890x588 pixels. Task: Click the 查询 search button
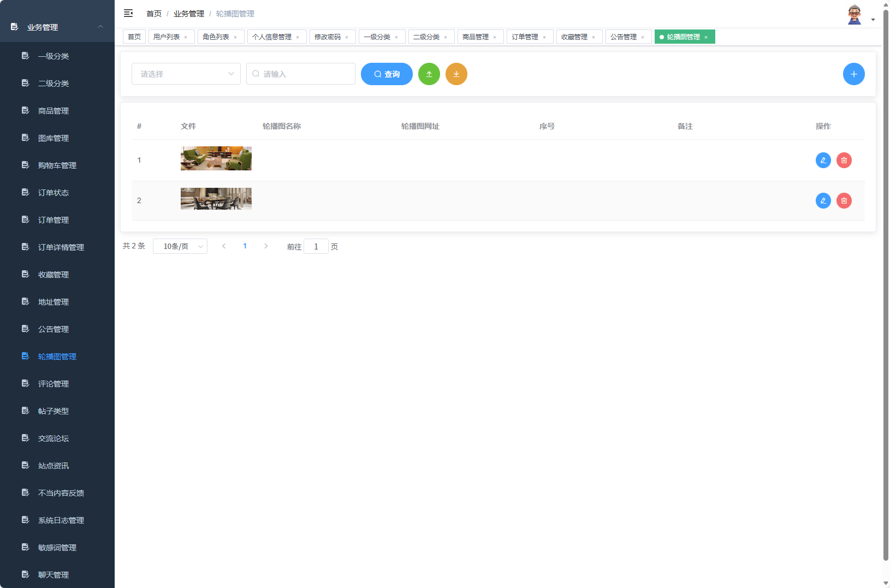click(x=387, y=74)
